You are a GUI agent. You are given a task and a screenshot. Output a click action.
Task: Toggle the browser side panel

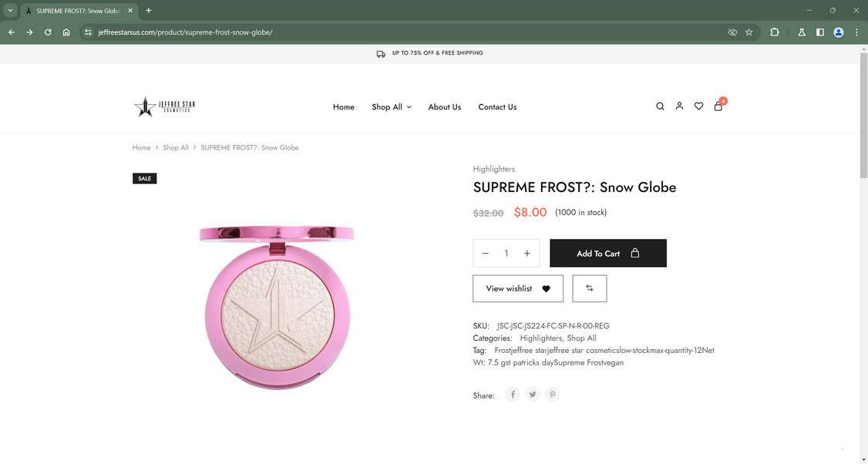tap(820, 32)
